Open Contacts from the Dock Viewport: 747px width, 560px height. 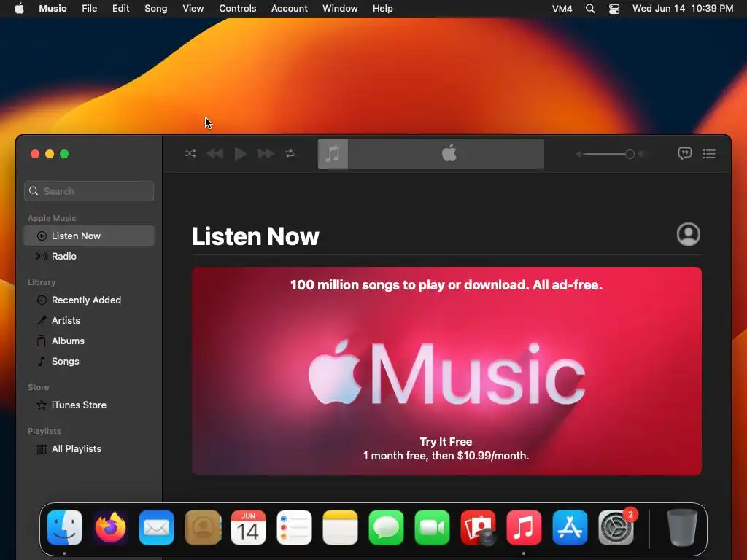[203, 528]
